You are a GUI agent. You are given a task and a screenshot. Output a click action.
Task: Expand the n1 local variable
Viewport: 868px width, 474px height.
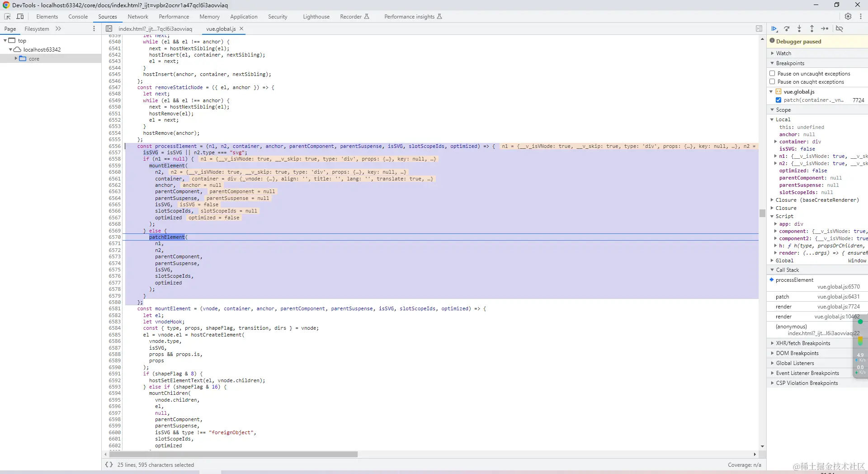pyautogui.click(x=775, y=156)
